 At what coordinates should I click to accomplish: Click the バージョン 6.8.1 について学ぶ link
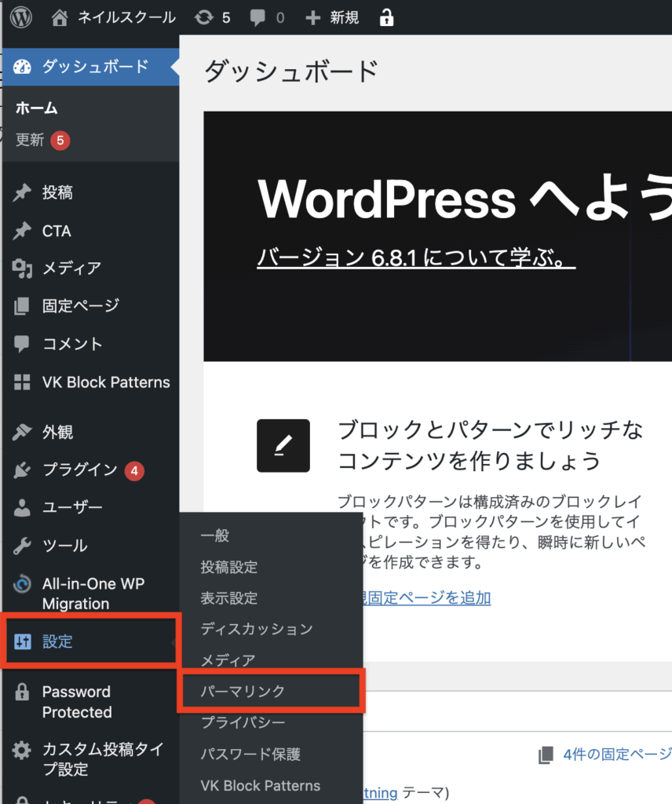tap(416, 257)
